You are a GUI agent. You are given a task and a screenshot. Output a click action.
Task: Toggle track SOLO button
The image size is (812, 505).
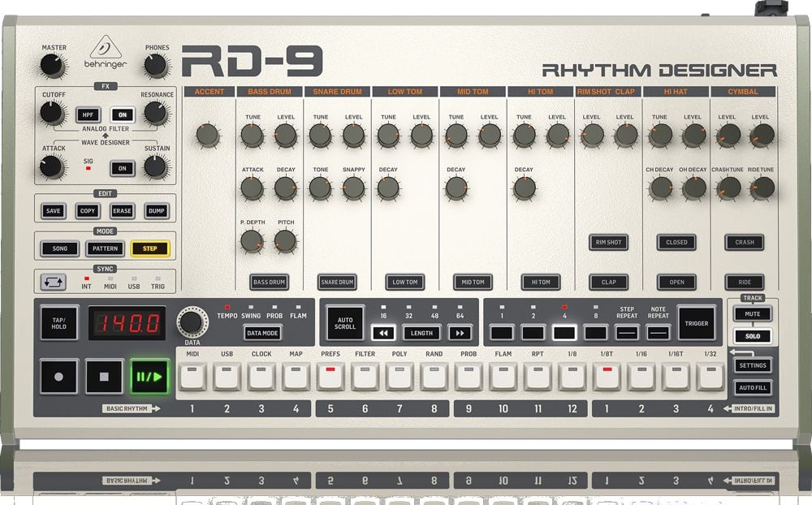pyautogui.click(x=753, y=336)
